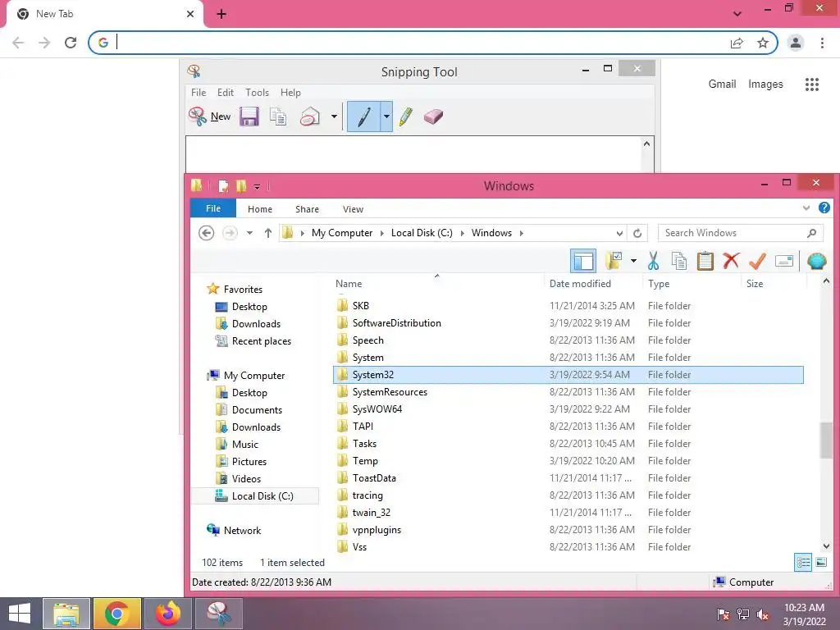This screenshot has width=840, height=630.
Task: Toggle the navigation pane layout icon
Action: [583, 262]
